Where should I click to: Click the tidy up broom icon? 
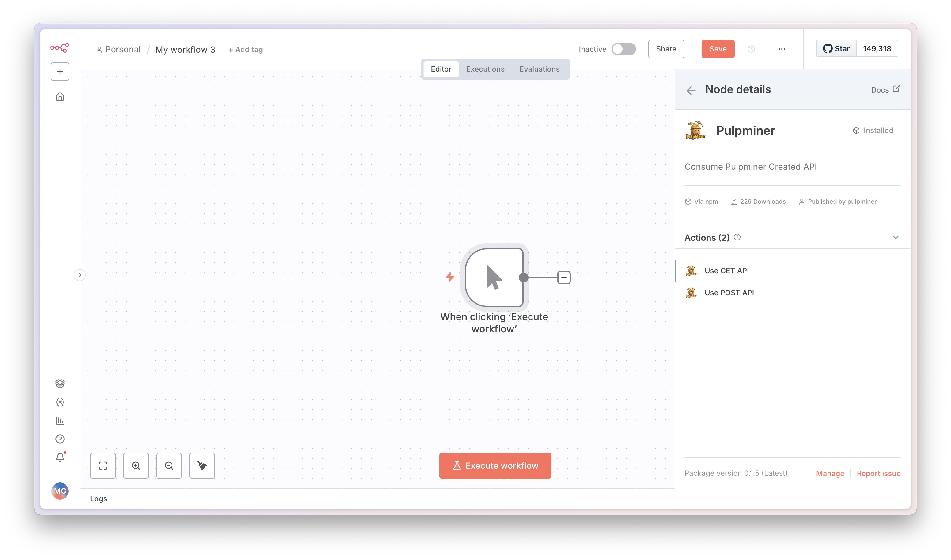[202, 466]
